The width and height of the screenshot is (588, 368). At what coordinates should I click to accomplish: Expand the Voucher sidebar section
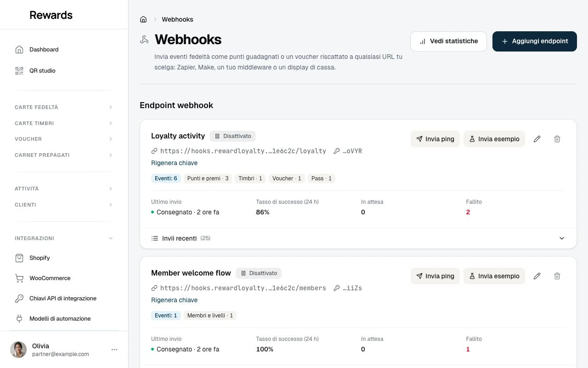tap(64, 139)
